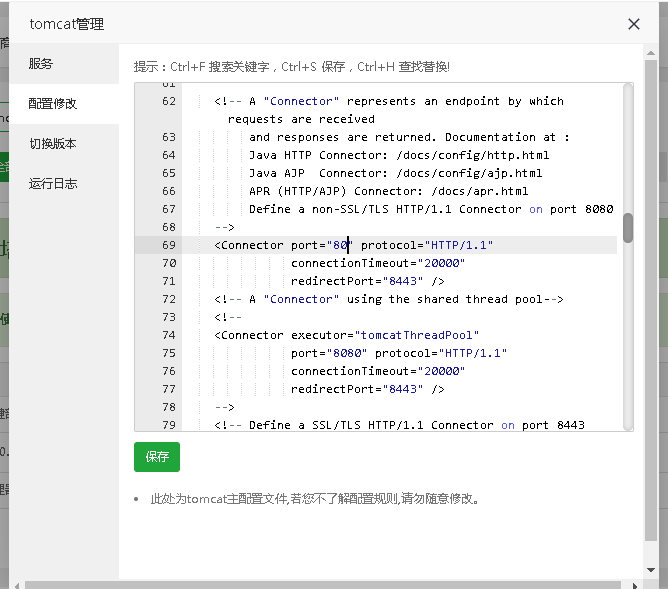
Task: Click the dialog scroll down arrow
Action: [651, 570]
